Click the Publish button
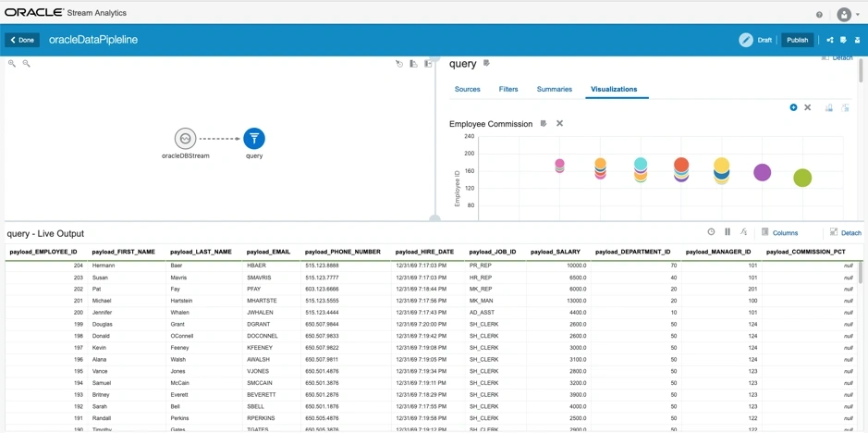The image size is (868, 433). [x=797, y=40]
